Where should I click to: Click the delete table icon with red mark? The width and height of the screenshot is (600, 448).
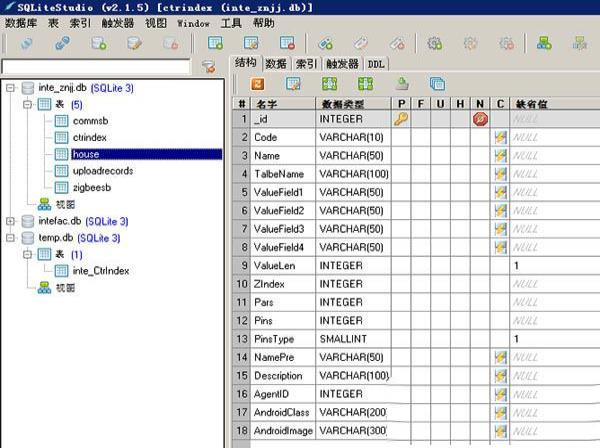pyautogui.click(x=287, y=43)
